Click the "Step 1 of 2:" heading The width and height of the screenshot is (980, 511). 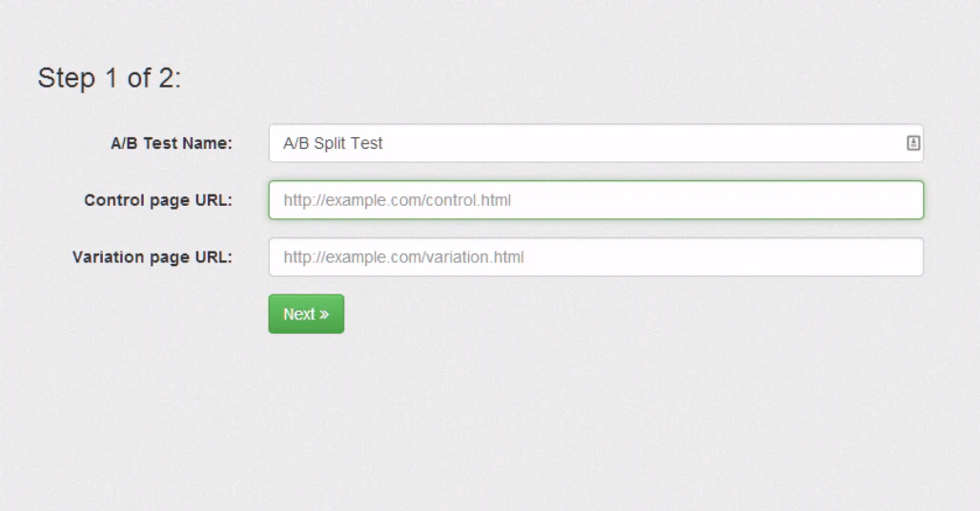tap(110, 78)
